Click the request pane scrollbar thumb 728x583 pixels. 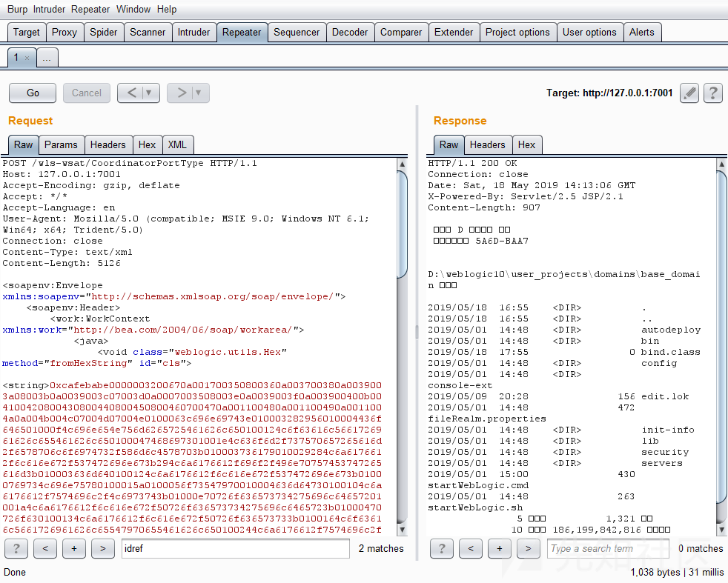(402, 224)
